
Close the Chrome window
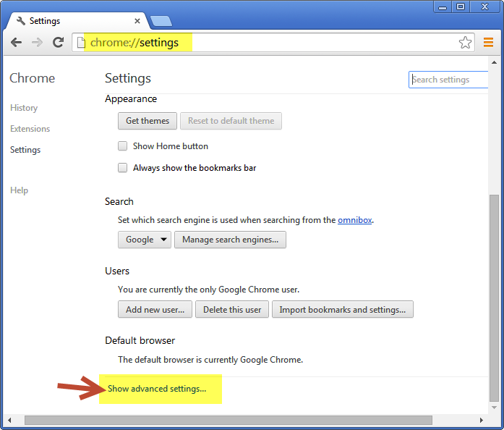[484, 7]
